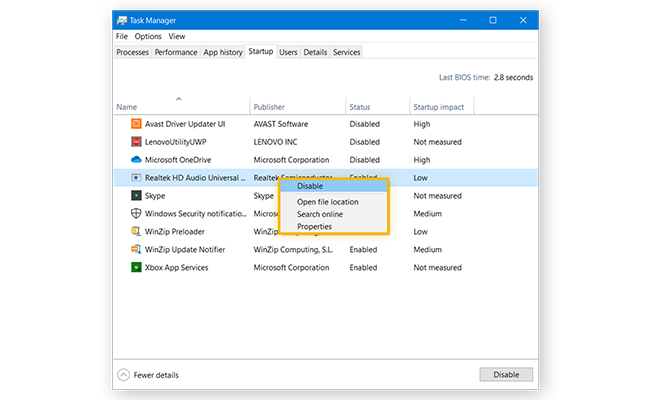Click Microsoft Corporation publisher in OneDrive row
Screen dimensions: 650x400
[x=291, y=160]
